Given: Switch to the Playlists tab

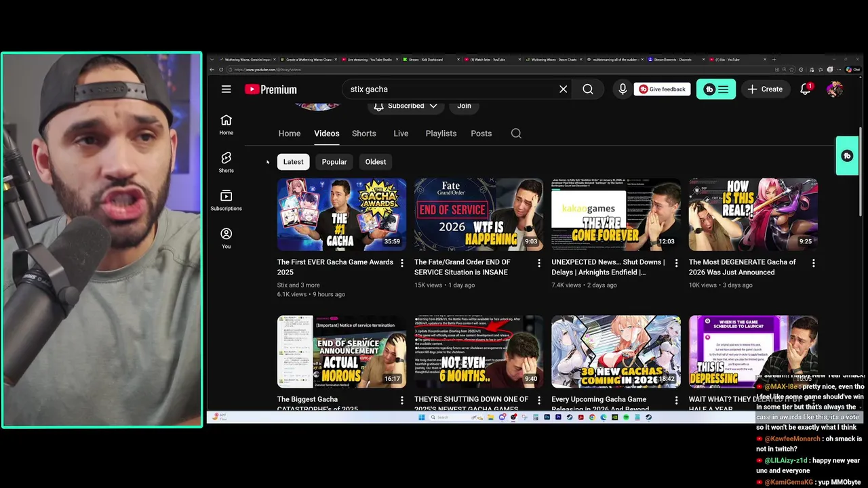Looking at the screenshot, I should click(441, 134).
